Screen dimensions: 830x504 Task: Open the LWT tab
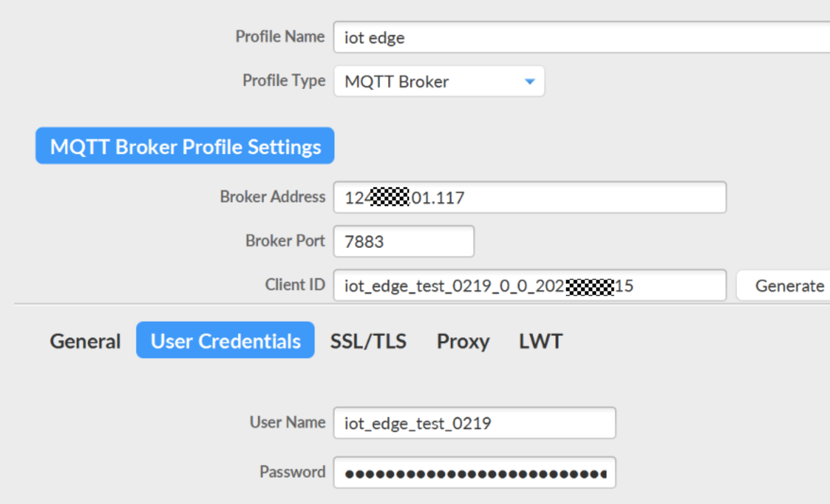(x=540, y=341)
